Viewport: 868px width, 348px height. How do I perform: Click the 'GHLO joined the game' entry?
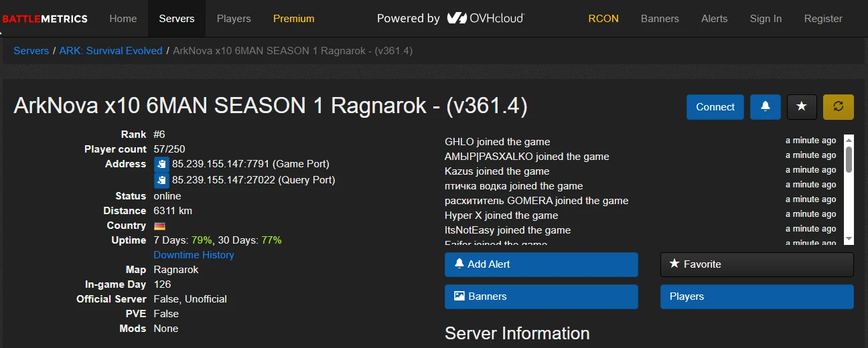(498, 142)
